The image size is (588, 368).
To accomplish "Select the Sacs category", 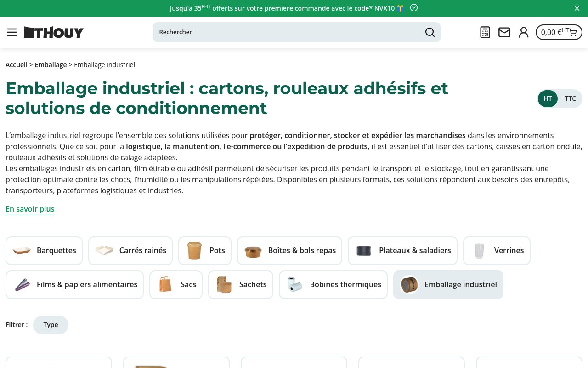I will click(176, 285).
